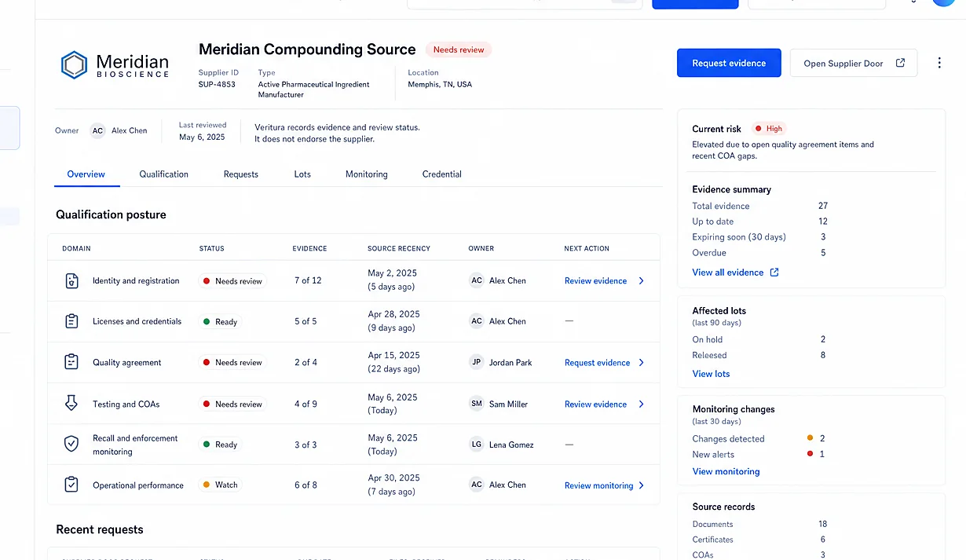This screenshot has width=966, height=560.
Task: Click Review evidence for Identity and registration
Action: coord(595,280)
